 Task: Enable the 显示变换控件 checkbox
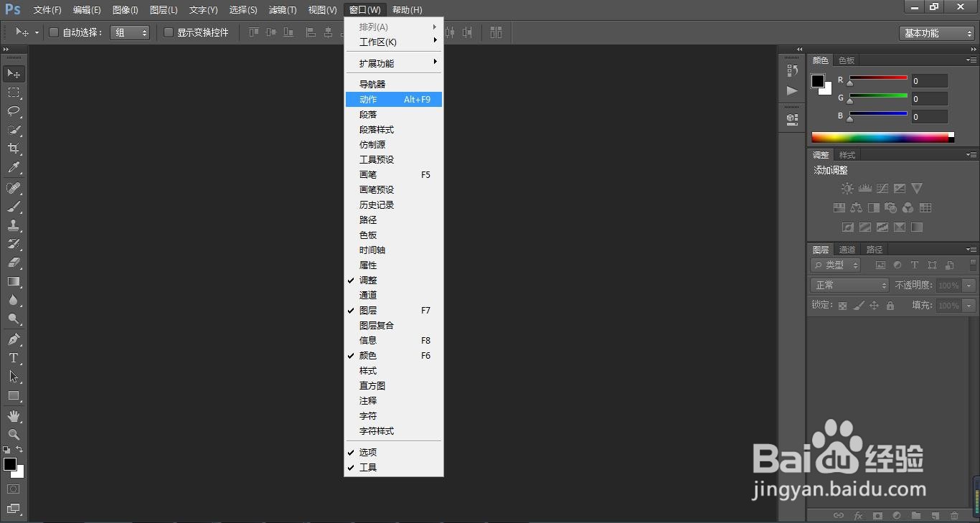coord(169,32)
